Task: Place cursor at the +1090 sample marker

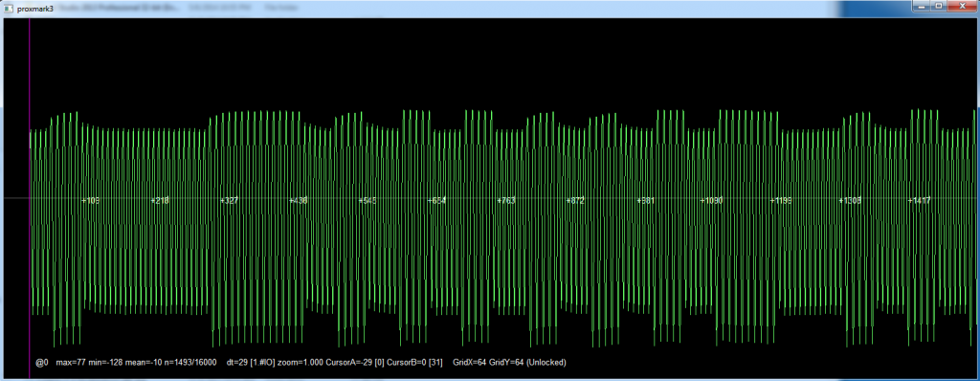Action: coord(712,201)
